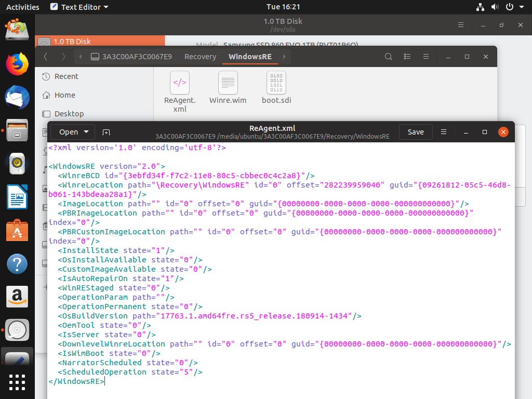Place cursor on the xml version declaration
The height and width of the screenshot is (399, 532).
[137, 148]
